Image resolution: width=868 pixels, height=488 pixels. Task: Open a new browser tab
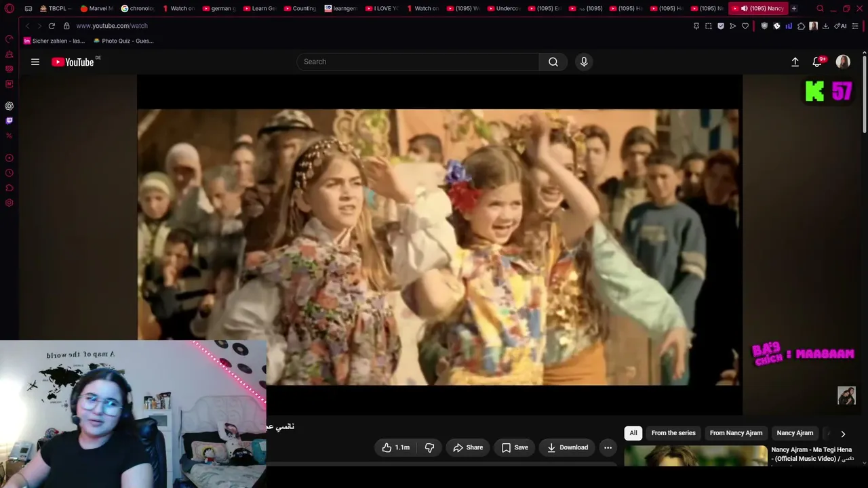coord(794,9)
